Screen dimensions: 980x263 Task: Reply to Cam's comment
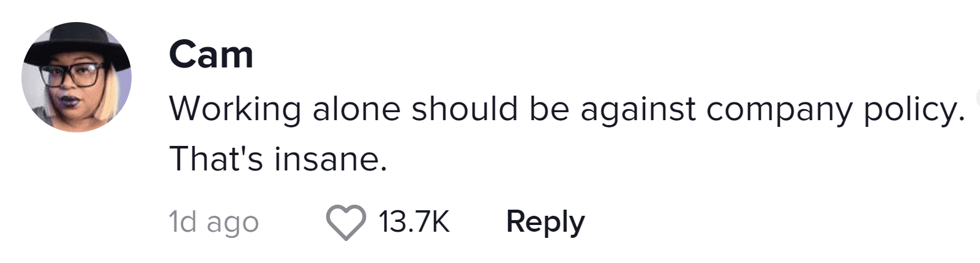click(545, 222)
